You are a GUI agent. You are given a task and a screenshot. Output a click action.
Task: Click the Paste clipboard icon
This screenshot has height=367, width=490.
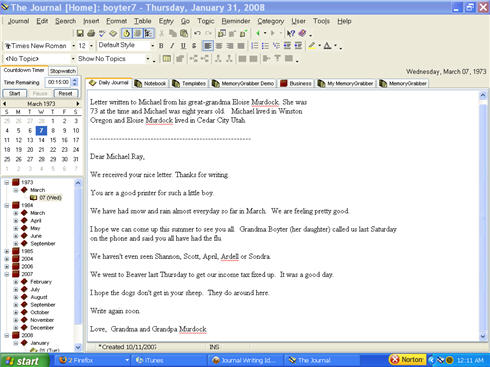click(x=184, y=33)
